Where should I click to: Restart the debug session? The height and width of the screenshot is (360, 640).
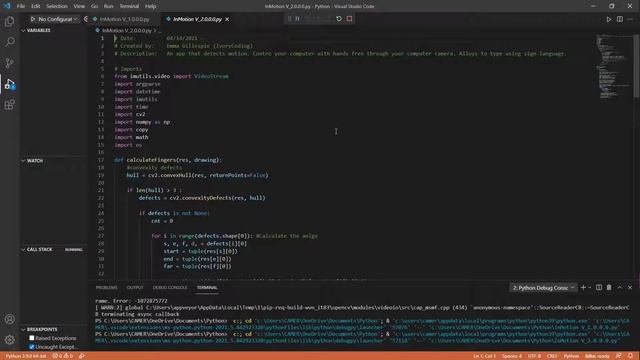coord(339,19)
